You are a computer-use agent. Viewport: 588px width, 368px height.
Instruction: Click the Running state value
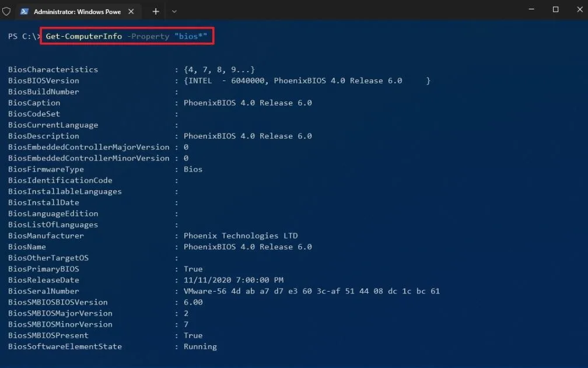[x=200, y=346]
